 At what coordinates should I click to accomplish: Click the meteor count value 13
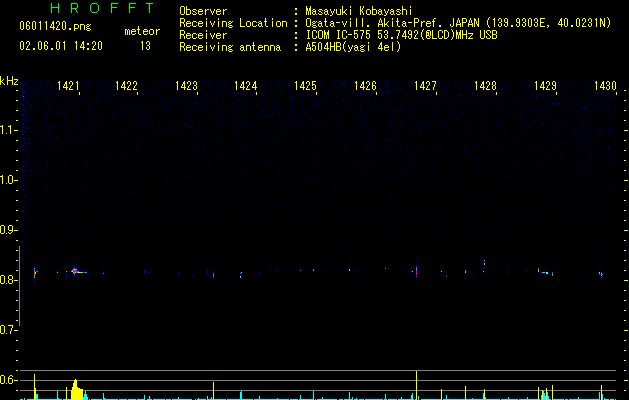pyautogui.click(x=145, y=46)
